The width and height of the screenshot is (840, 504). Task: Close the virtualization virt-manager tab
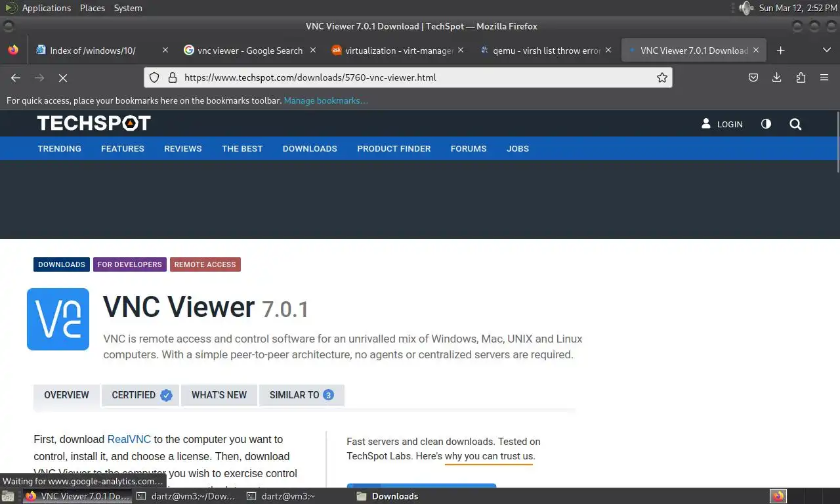point(461,50)
